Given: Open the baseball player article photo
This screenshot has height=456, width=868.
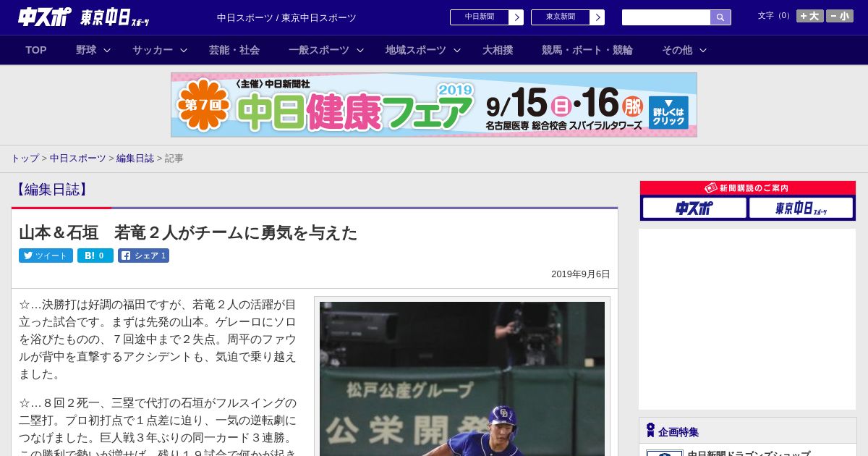Looking at the screenshot, I should pos(462,379).
